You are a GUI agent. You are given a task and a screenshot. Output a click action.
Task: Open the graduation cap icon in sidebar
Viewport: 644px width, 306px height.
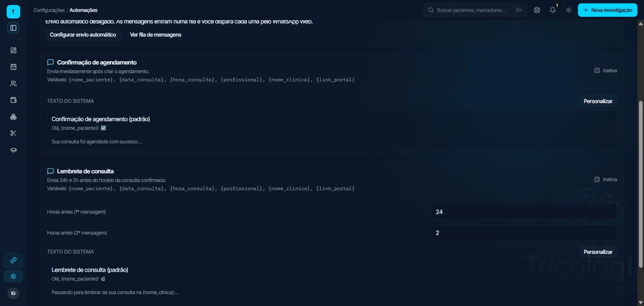click(x=13, y=150)
